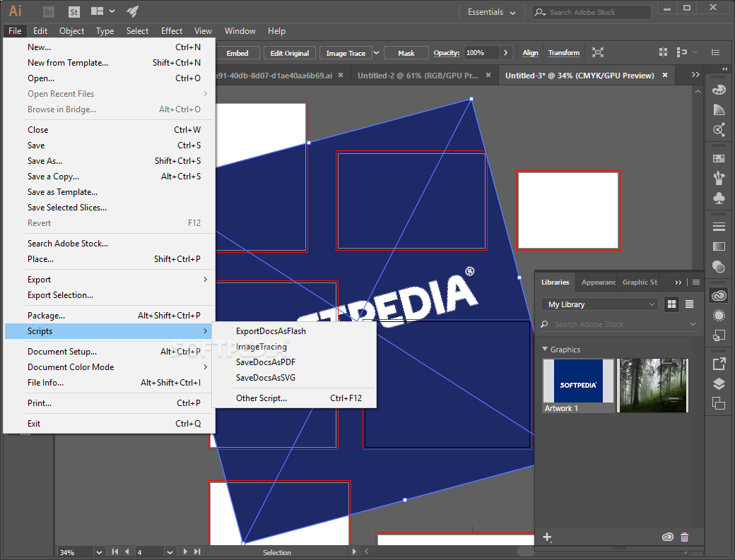
Task: Open the Asset Export panel icon
Action: point(719,364)
